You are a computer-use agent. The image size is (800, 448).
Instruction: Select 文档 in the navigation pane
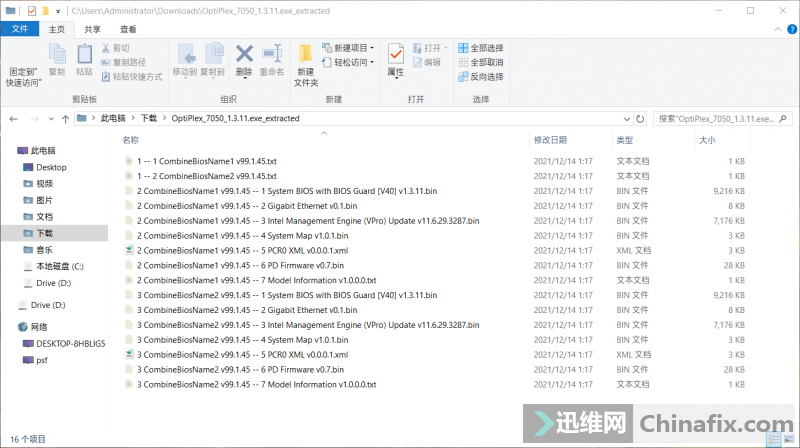point(44,217)
